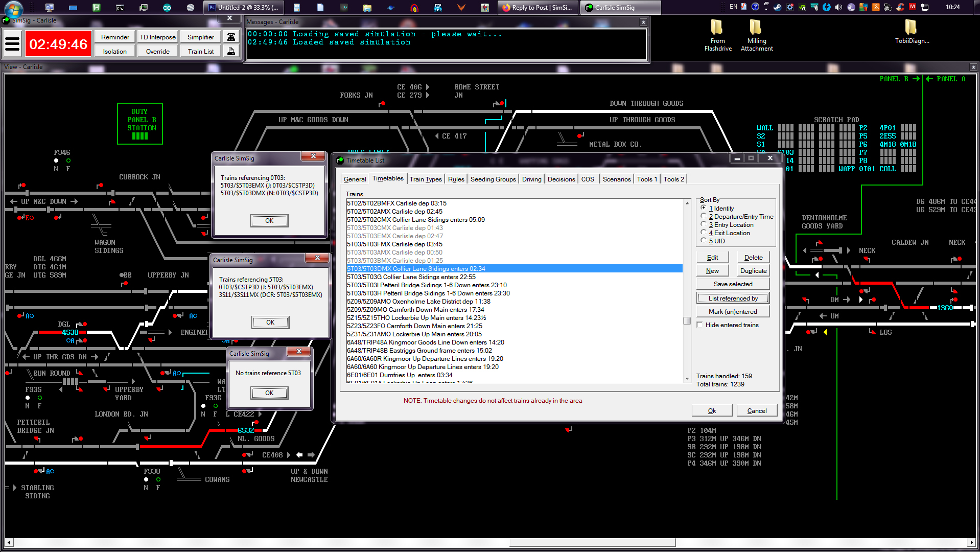This screenshot has width=980, height=552.
Task: Switch to the Firefox Reply to Post window
Action: [x=538, y=8]
